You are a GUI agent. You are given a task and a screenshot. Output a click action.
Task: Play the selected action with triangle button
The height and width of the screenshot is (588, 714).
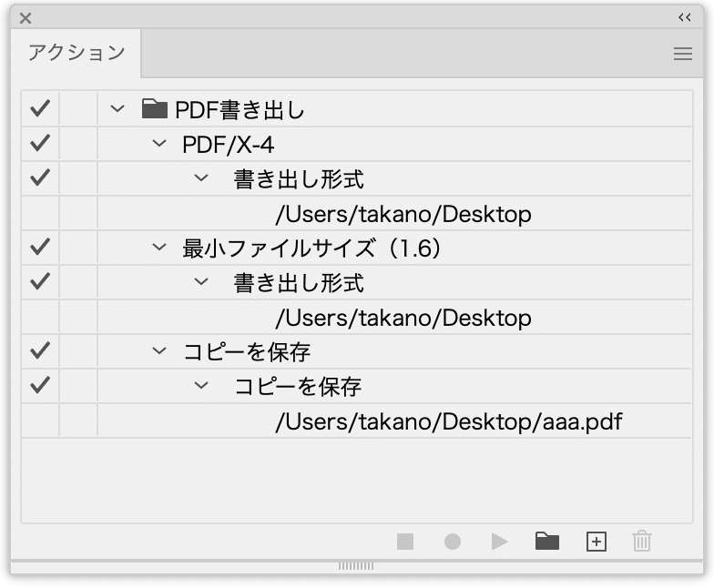(x=499, y=542)
